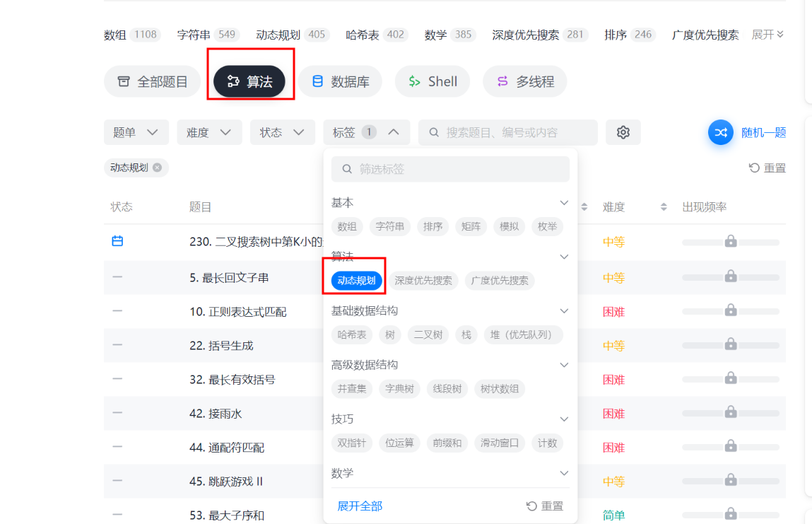Click lock icon in 正则表达式匹配 row
The width and height of the screenshot is (812, 524).
click(731, 310)
